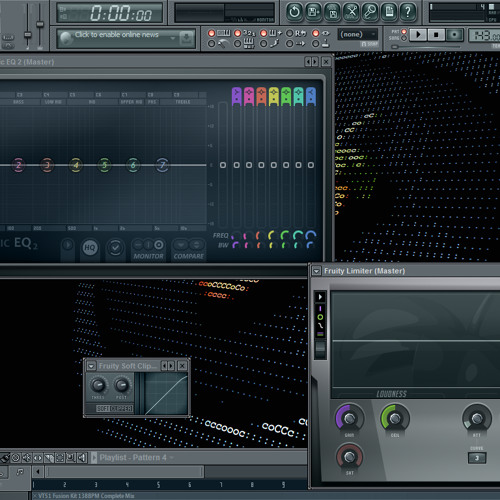Screen dimensions: 500x500
Task: Select the speaker Playback tool in Playlist toolbar
Action: pyautogui.click(x=82, y=458)
